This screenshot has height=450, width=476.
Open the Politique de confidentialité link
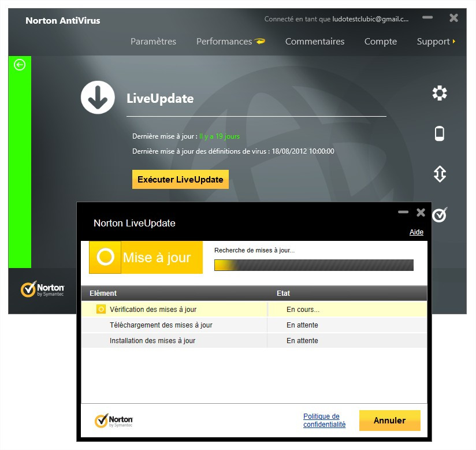(x=324, y=421)
